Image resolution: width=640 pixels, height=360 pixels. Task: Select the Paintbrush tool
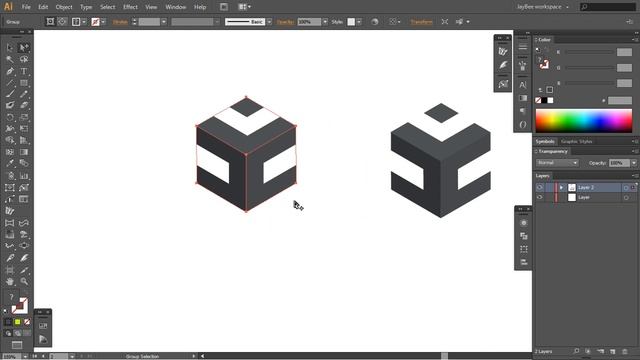(10, 94)
